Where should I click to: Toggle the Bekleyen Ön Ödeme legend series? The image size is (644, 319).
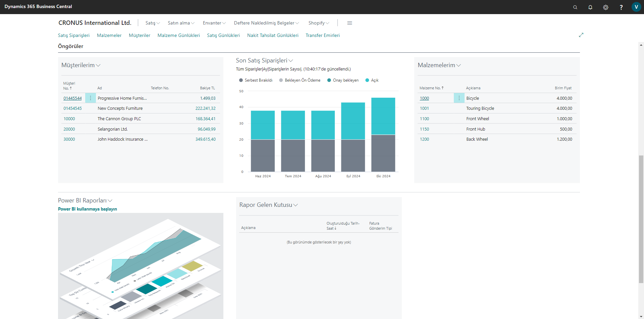[x=300, y=80]
